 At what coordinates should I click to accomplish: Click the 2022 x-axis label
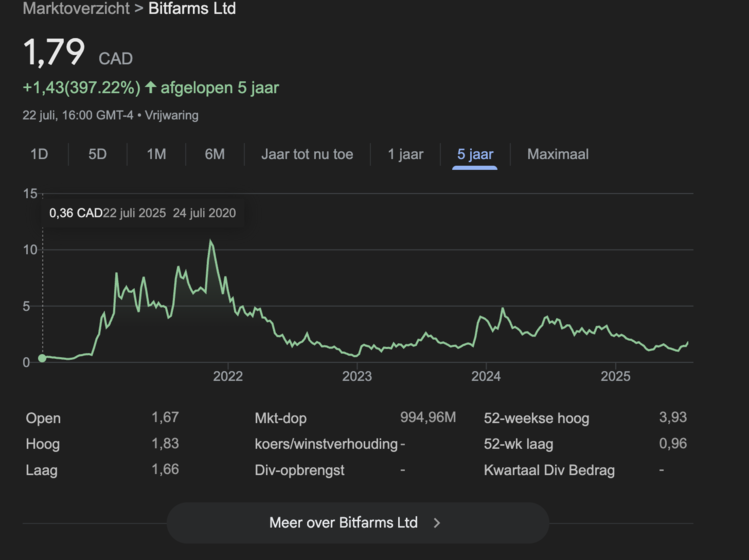click(228, 377)
